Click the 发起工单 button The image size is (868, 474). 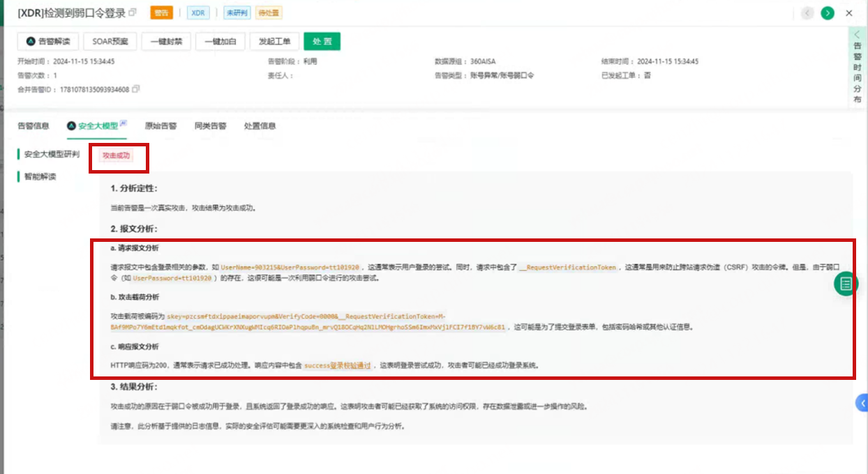274,42
